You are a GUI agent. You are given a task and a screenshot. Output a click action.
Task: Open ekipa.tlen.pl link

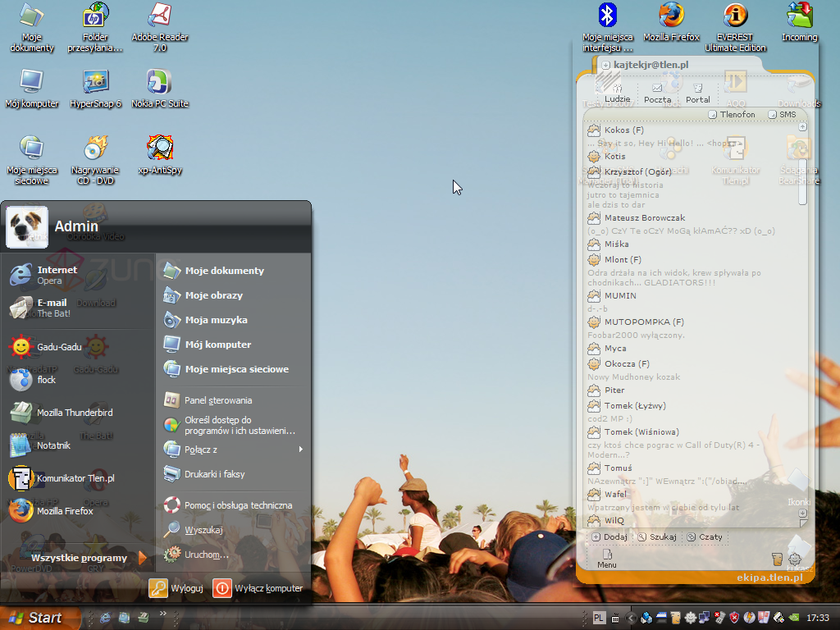[769, 577]
